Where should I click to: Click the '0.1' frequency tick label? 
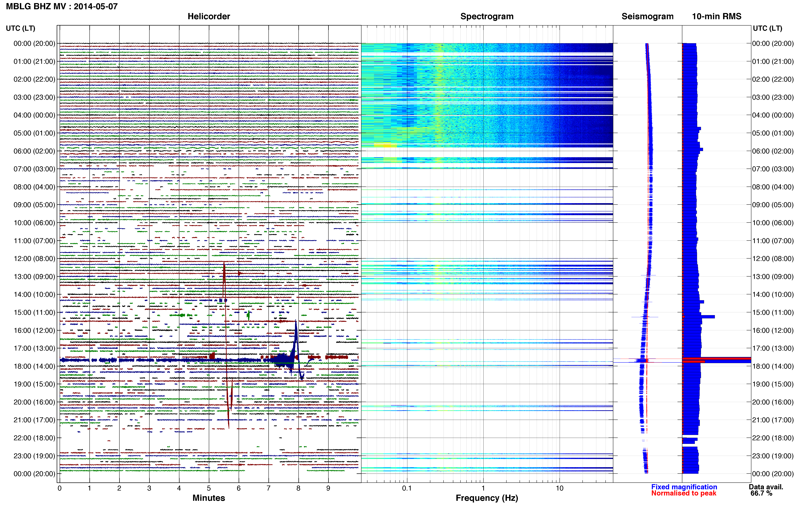coord(407,488)
